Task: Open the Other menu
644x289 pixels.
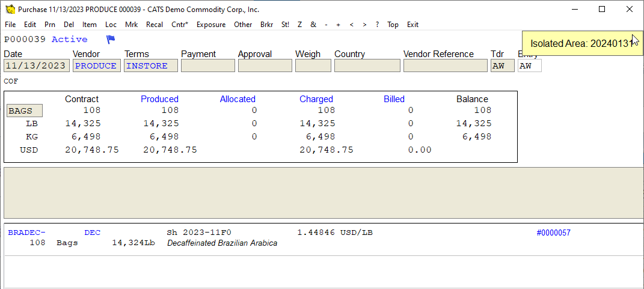Action: pos(243,25)
